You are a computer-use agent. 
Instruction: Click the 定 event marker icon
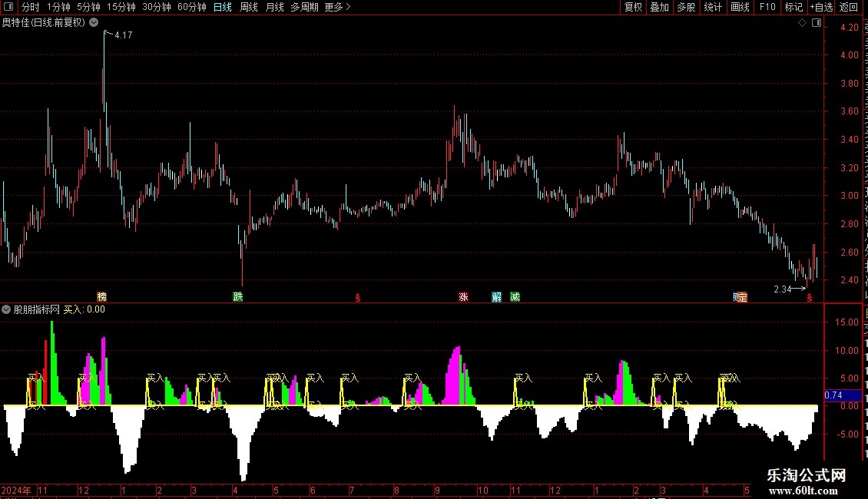(x=742, y=298)
